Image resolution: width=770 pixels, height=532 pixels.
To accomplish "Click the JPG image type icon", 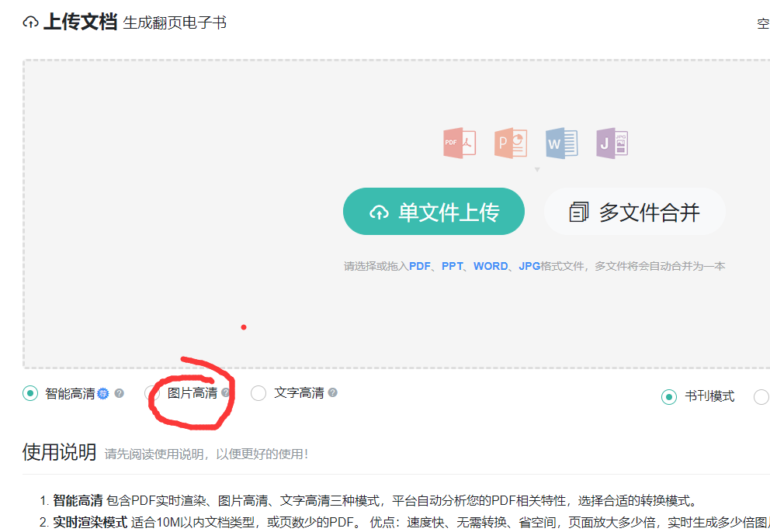I will (x=612, y=143).
